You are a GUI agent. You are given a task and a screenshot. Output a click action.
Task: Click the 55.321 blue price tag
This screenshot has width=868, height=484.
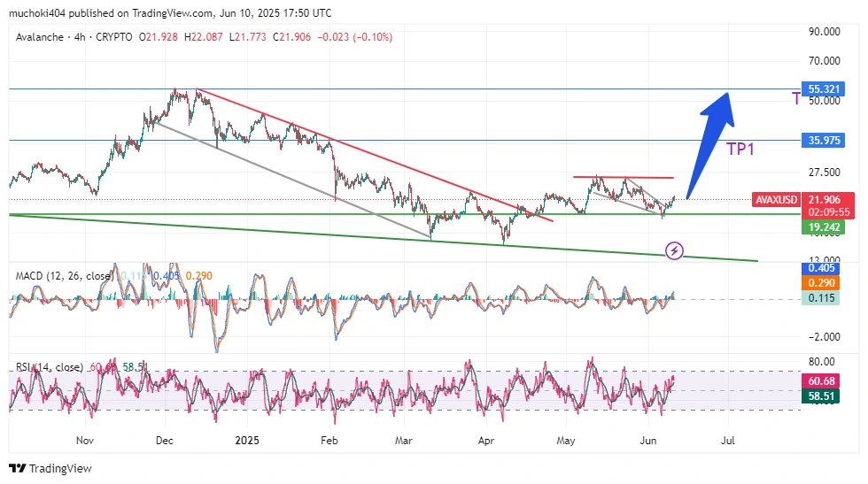824,89
